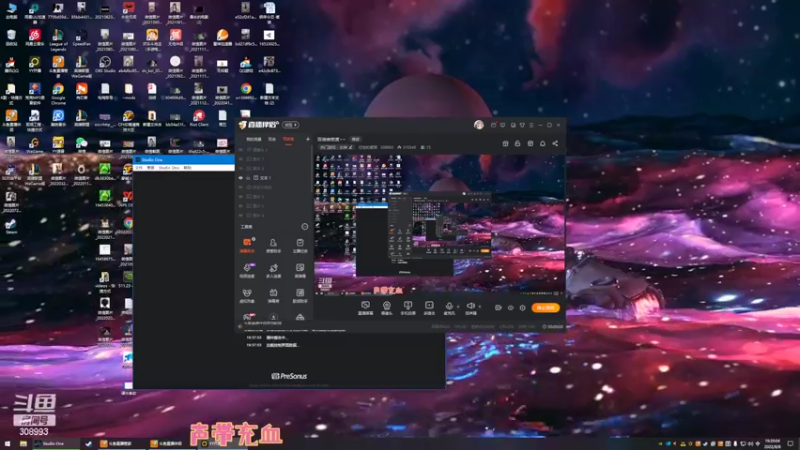Select the orange highlighted scene tab

(x=288, y=139)
